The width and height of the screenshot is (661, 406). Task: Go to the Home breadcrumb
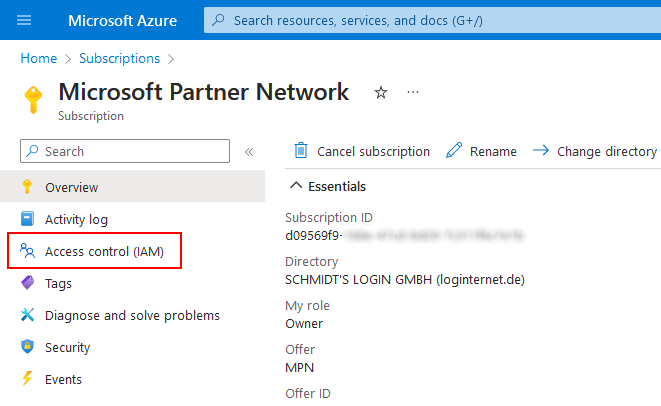[39, 58]
